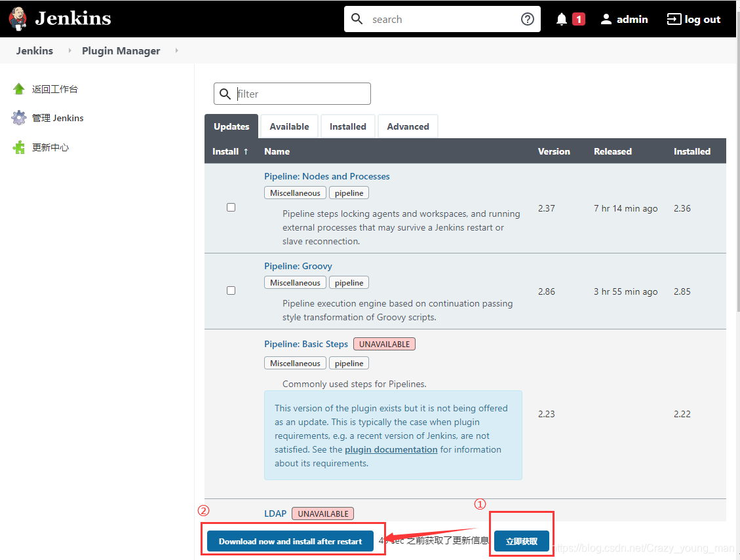Check Pipeline: Groovy checkbox
740x560 pixels.
coord(231,291)
